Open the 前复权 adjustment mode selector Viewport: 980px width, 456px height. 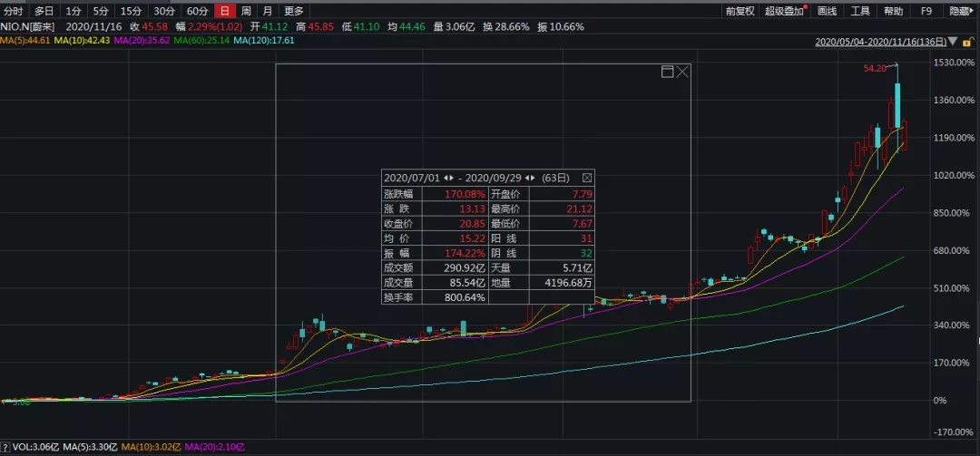740,11
